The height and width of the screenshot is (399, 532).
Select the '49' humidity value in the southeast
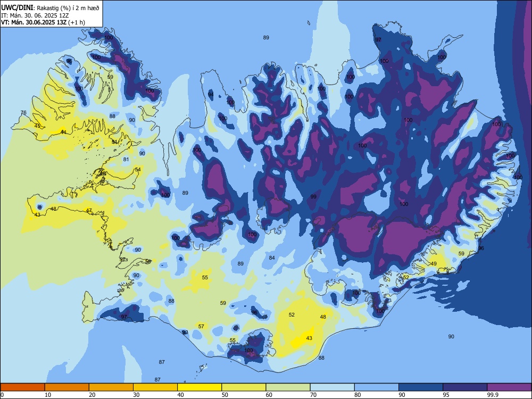(434, 264)
